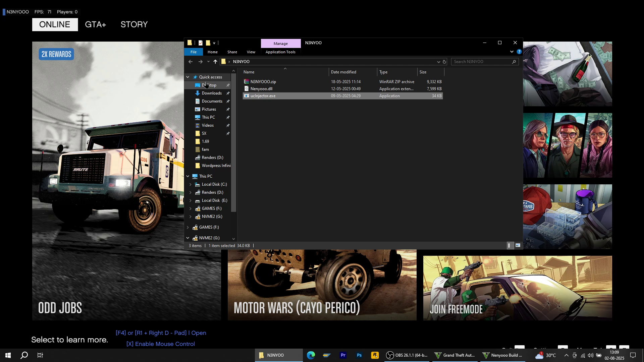Sort files by Size column

click(431, 72)
